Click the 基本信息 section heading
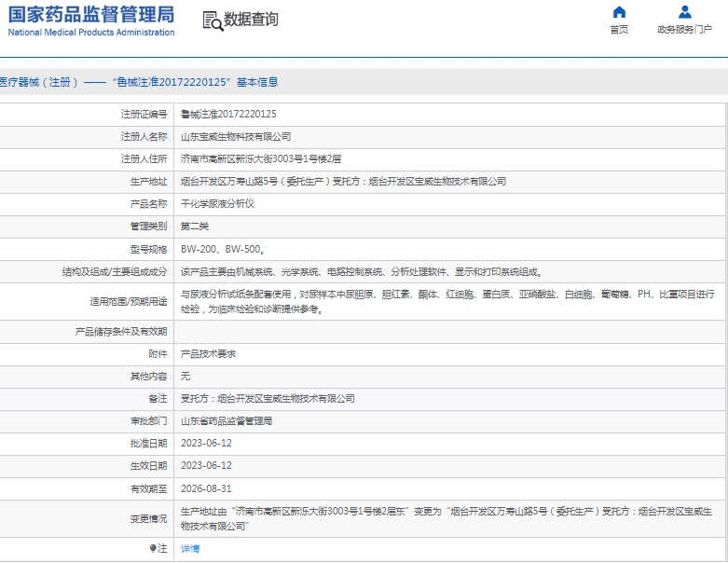728x563 pixels. click(x=257, y=82)
